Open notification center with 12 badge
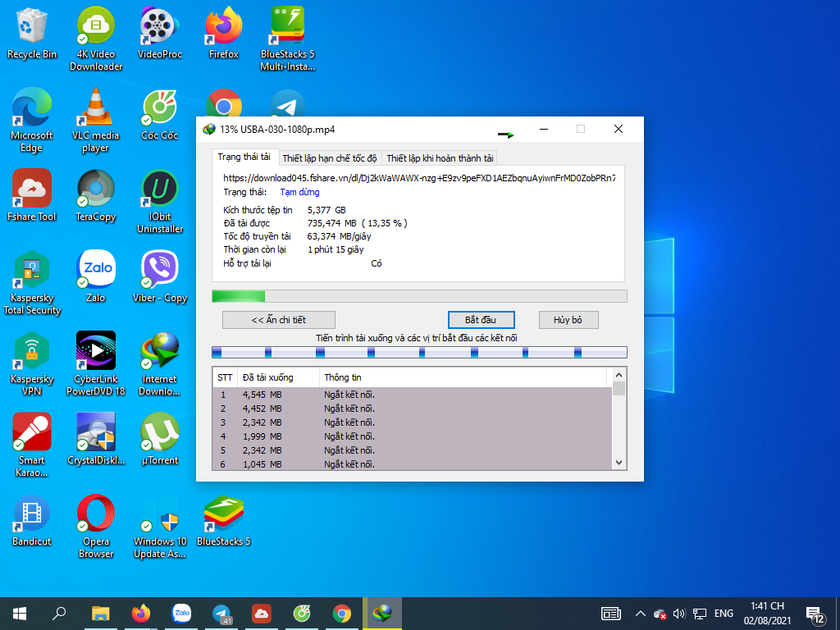Screen dimensions: 840x630 815,614
